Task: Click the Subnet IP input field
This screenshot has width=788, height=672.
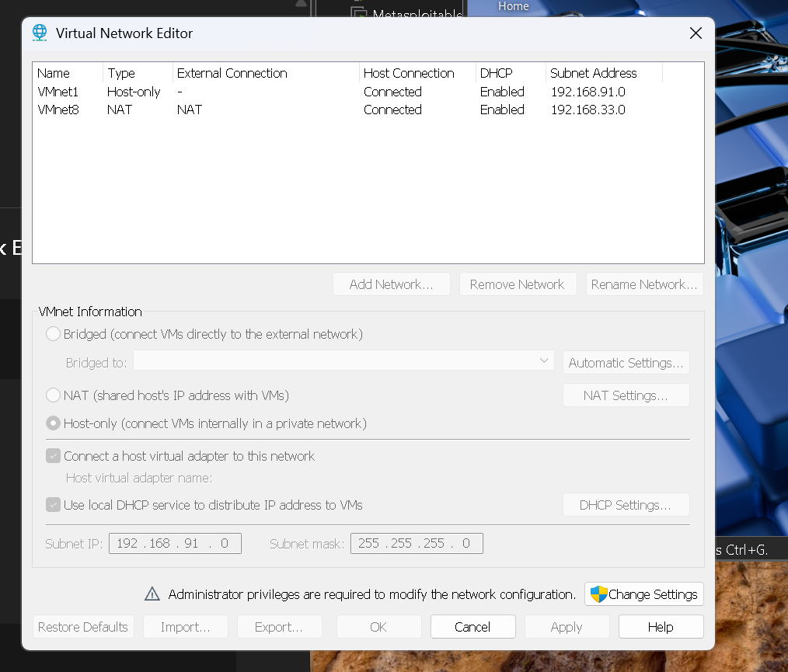Action: pos(175,543)
